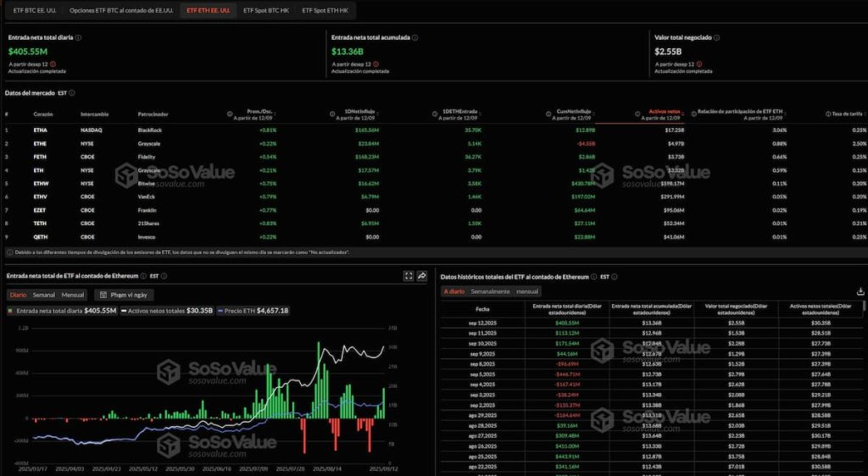Select mensual in historical table
This screenshot has width=868, height=476.
coord(527,291)
